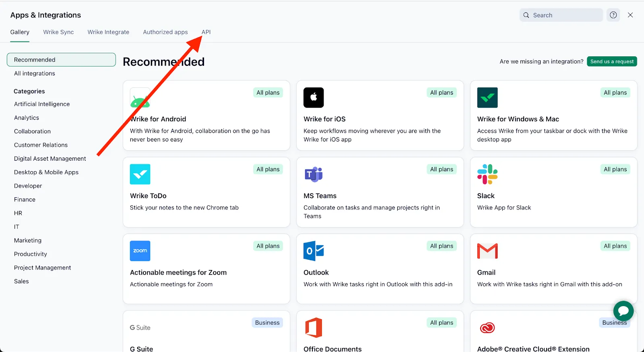Image resolution: width=644 pixels, height=352 pixels.
Task: Select Recommended in the sidebar
Action: tap(61, 60)
